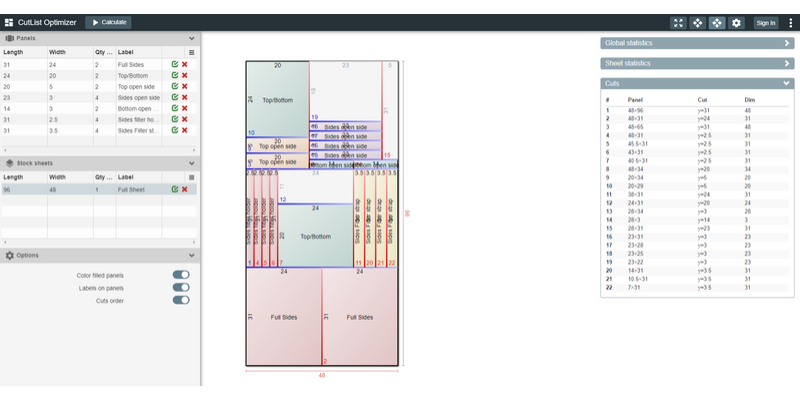This screenshot has height=400, width=800.
Task: Delete the Full Sides panel row
Action: (185, 65)
